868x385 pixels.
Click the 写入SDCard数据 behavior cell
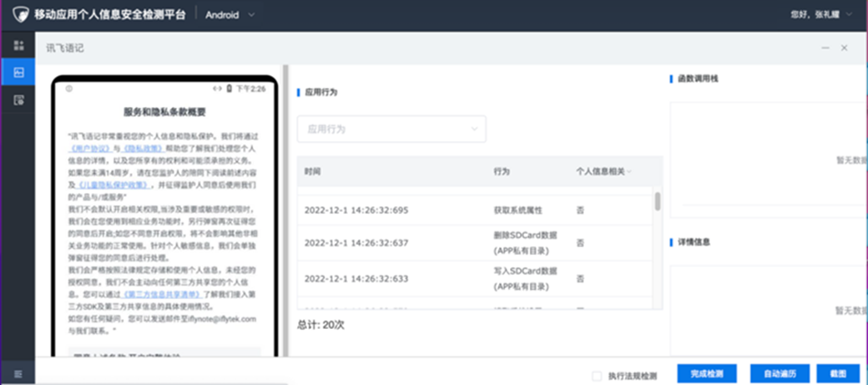[525, 279]
